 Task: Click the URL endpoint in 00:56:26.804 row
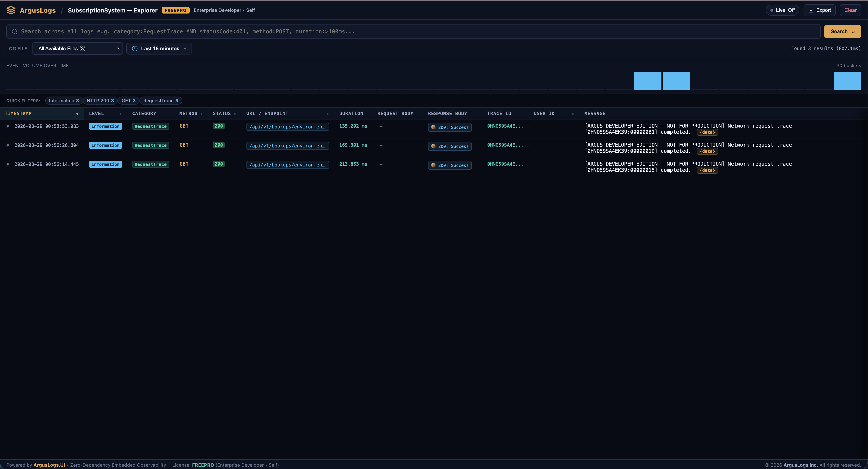click(287, 146)
